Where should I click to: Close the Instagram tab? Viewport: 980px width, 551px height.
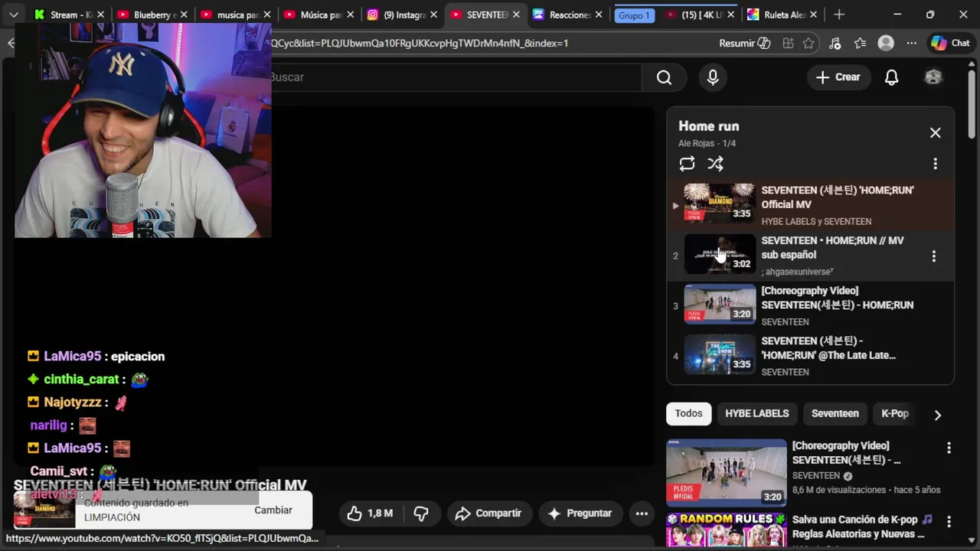(433, 15)
